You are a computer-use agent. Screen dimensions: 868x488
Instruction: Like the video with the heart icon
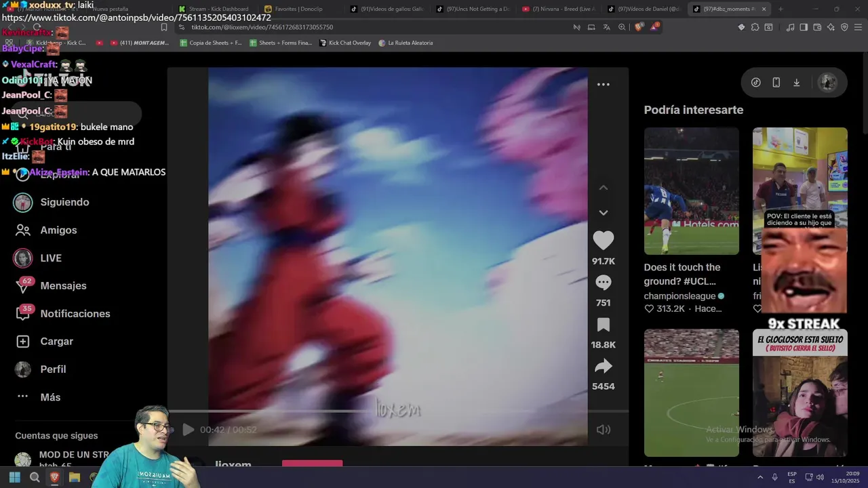[603, 241]
